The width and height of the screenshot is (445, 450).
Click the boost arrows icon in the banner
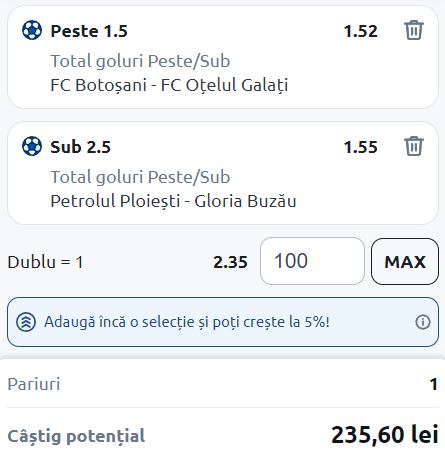pos(26,322)
